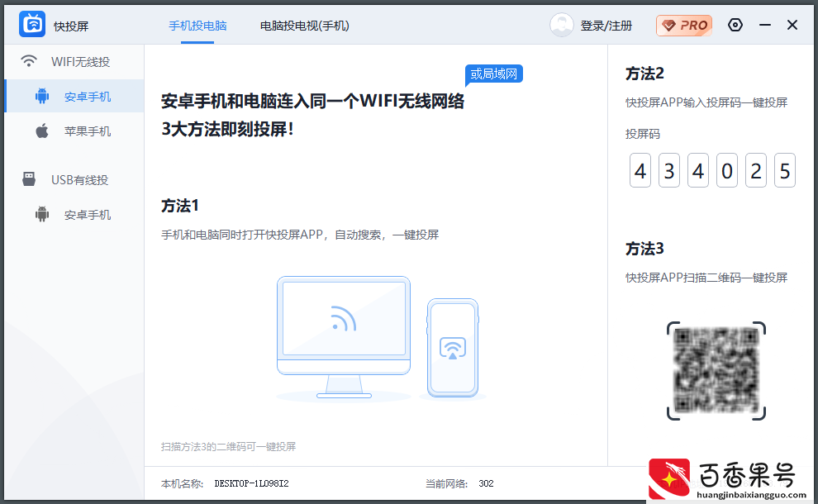The height and width of the screenshot is (504, 818).
Task: Select the USB有线投 section label
Action: (80, 180)
